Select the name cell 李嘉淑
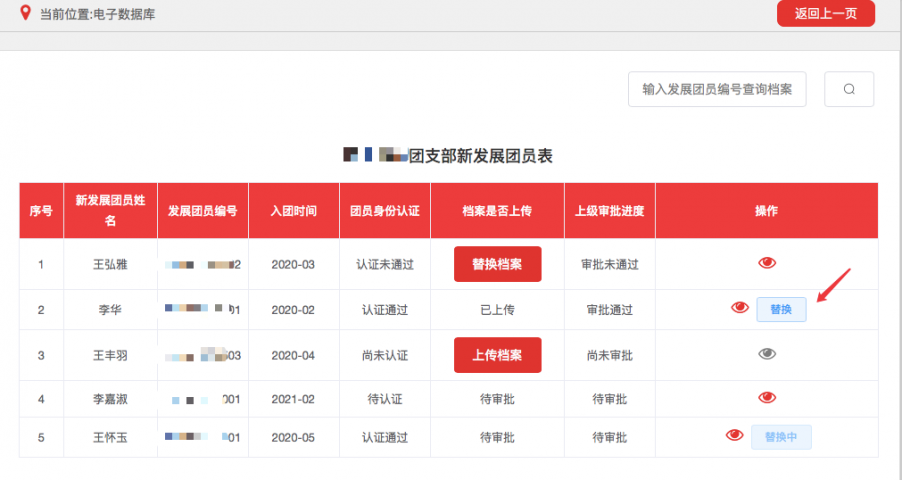Image resolution: width=902 pixels, height=480 pixels. coord(110,399)
